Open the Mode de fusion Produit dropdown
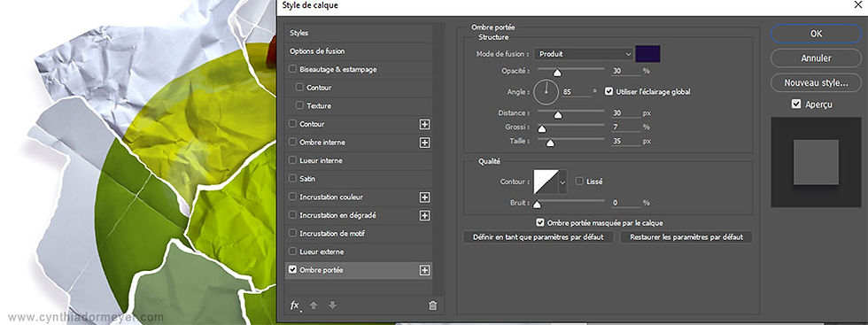Image resolution: width=868 pixels, height=325 pixels. click(584, 54)
